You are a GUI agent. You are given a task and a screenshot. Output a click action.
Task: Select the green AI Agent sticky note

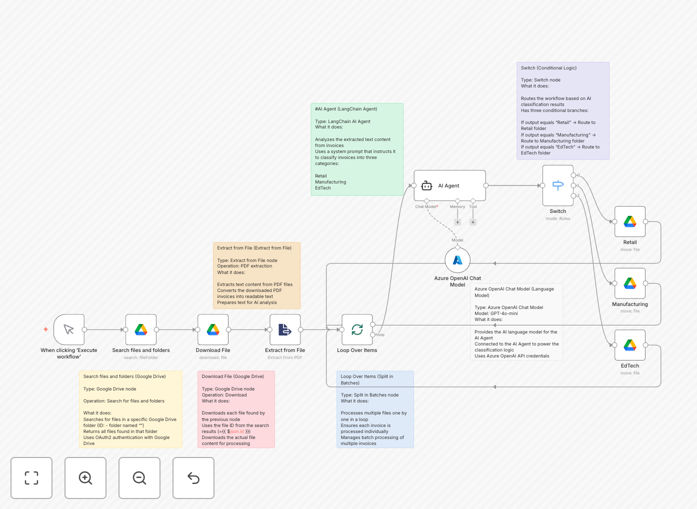(x=357, y=149)
